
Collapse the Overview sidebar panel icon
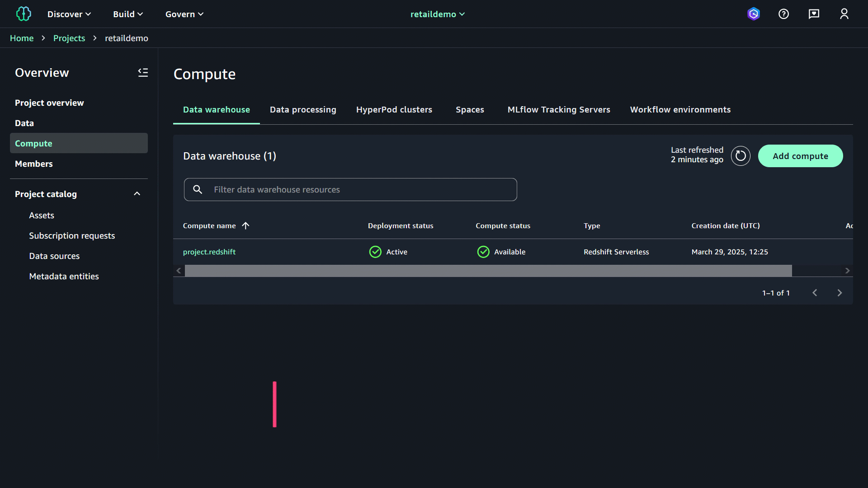coord(143,72)
